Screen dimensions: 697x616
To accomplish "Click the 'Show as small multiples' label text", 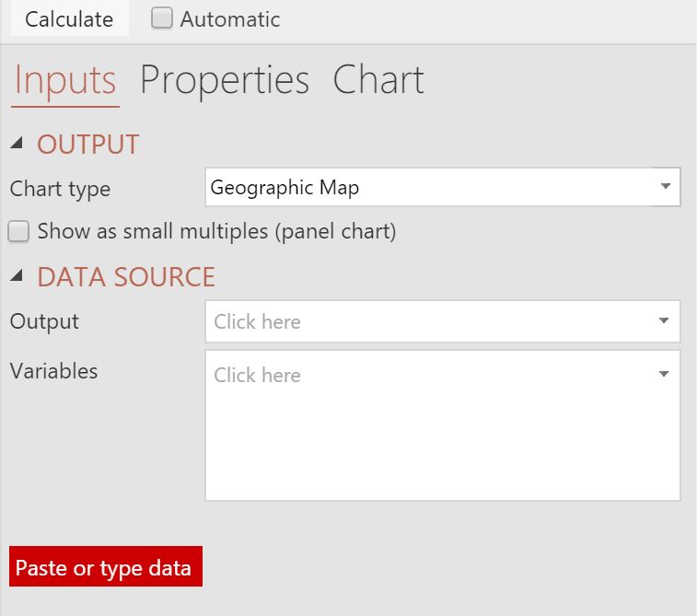I will coord(216,231).
